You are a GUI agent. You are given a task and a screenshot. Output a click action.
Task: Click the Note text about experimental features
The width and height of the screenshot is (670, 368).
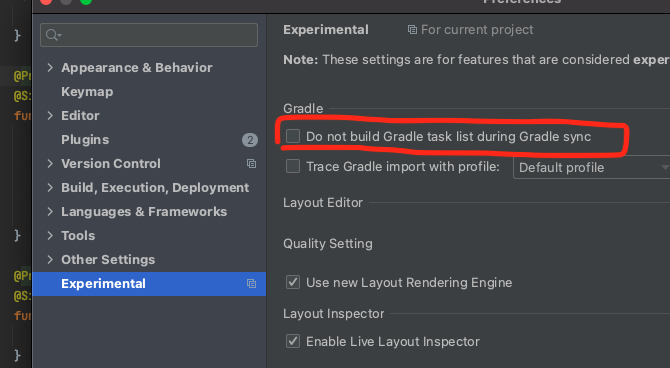pos(476,59)
